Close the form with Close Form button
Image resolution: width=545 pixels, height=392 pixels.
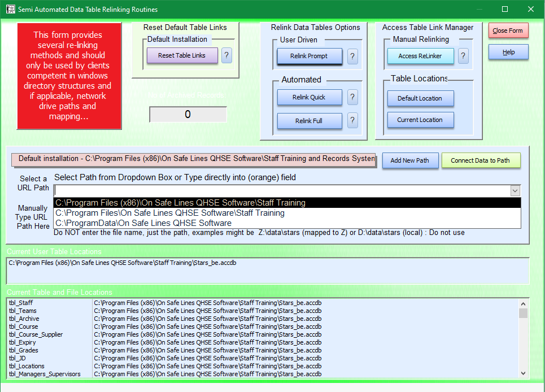pos(508,31)
